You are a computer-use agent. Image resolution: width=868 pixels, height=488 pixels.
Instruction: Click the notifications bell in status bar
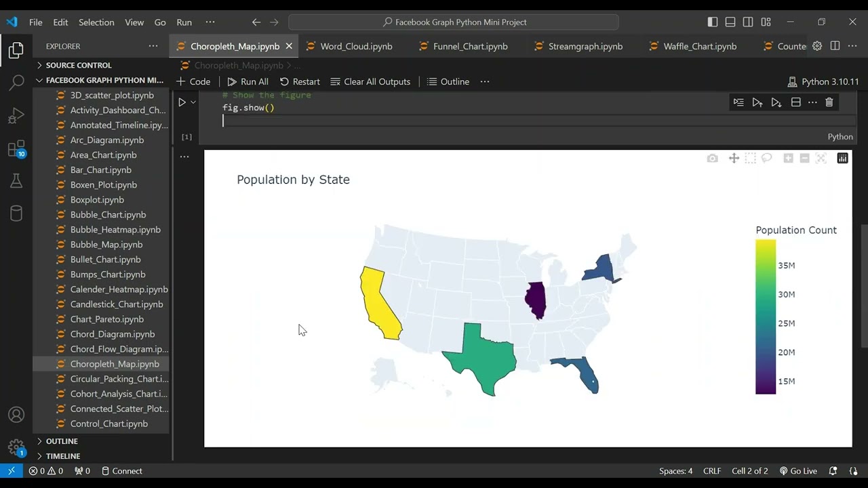(833, 471)
